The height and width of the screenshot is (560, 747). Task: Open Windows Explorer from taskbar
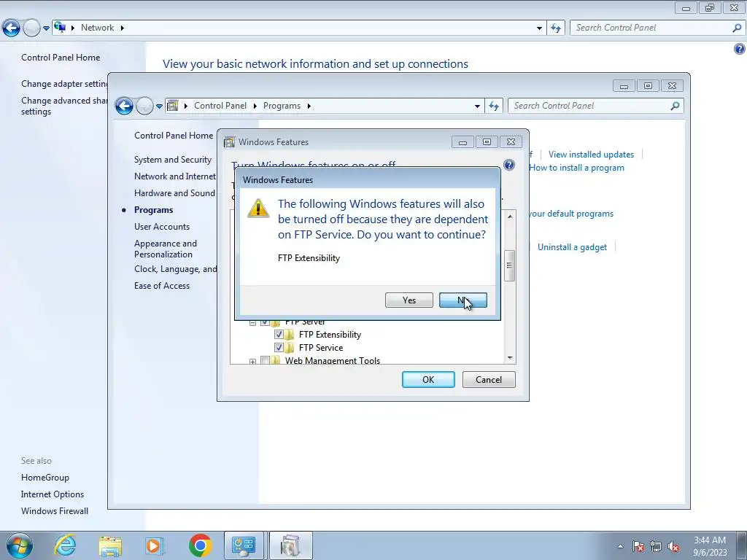110,545
